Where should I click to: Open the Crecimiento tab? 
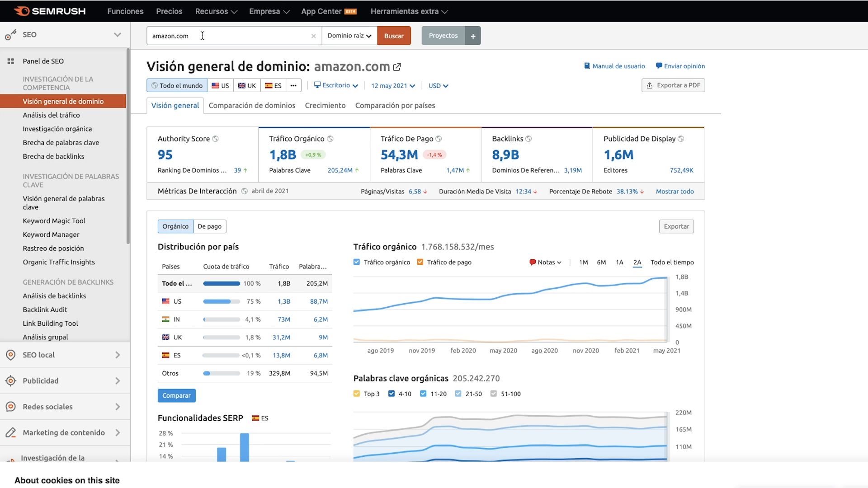[325, 105]
